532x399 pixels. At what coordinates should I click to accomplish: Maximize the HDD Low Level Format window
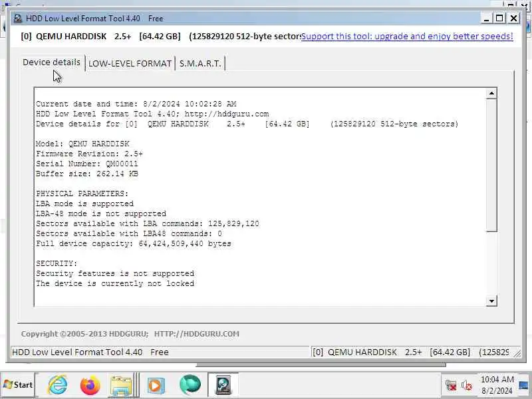(x=499, y=19)
